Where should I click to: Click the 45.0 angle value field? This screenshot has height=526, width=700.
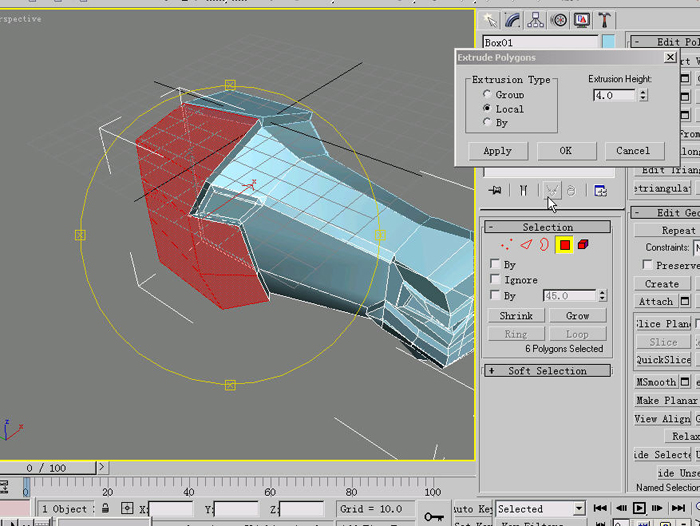point(569,296)
